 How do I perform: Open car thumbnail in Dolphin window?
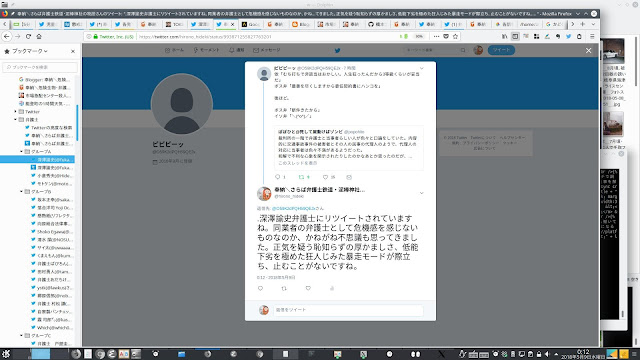(x=613, y=51)
